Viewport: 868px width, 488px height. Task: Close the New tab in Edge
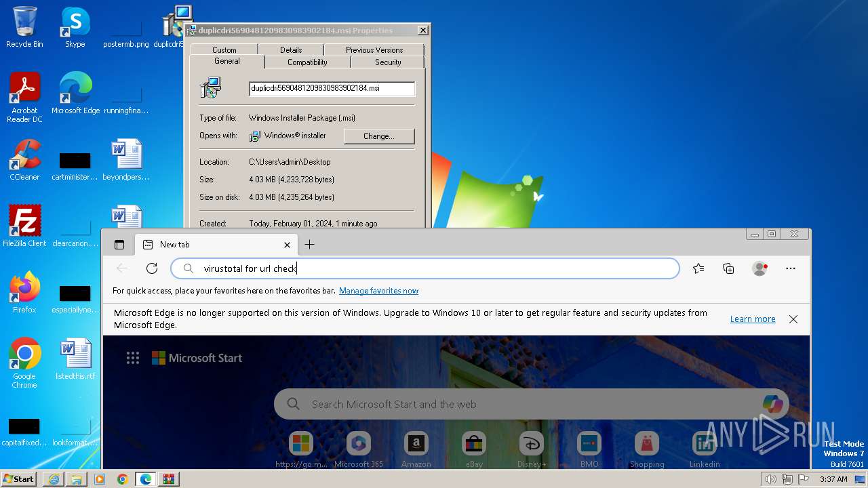tap(287, 245)
